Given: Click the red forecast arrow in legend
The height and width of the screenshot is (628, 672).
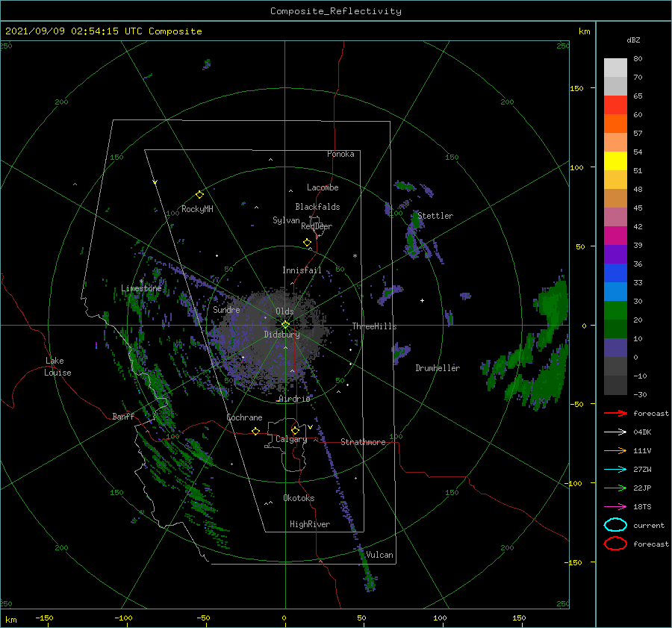Looking at the screenshot, I should 615,413.
